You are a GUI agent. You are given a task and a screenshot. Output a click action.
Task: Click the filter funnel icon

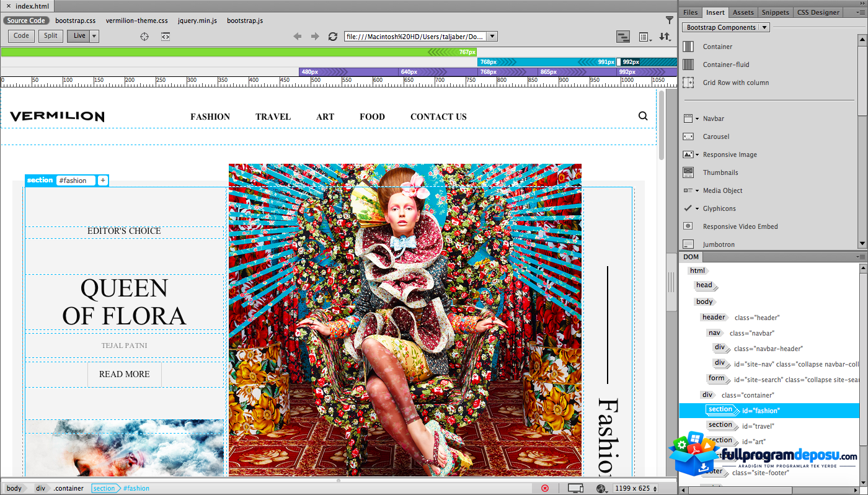coord(670,20)
